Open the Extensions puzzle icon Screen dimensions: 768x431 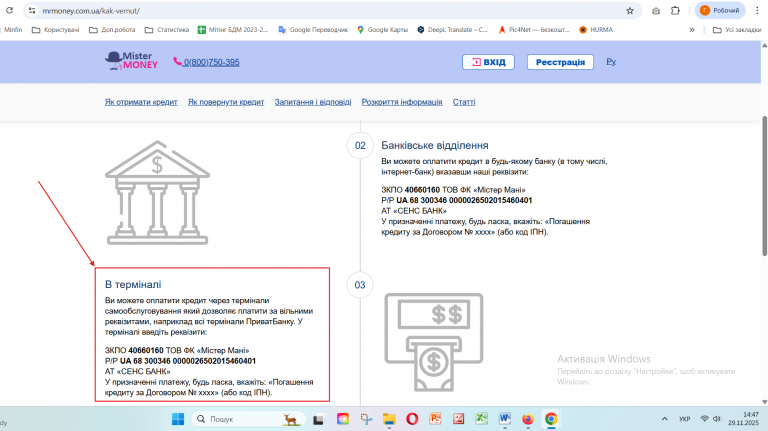pyautogui.click(x=675, y=11)
